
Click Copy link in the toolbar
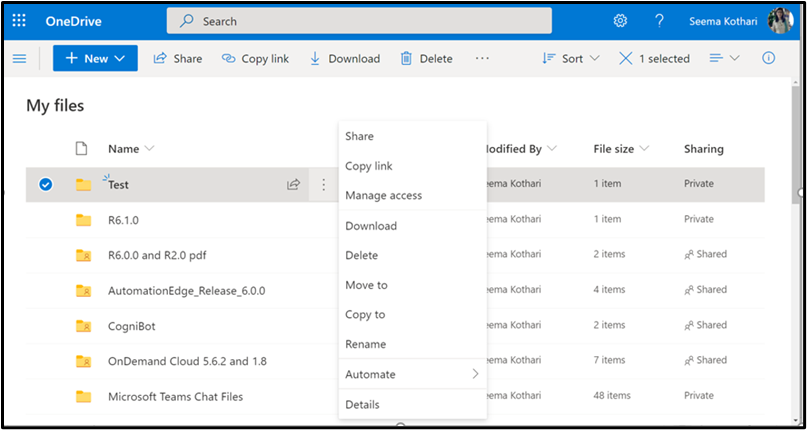click(255, 58)
